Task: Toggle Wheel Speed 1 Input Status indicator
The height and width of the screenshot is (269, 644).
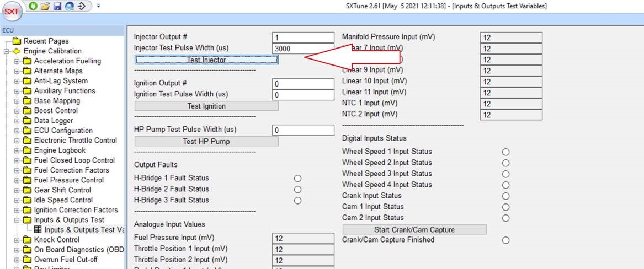Action: click(x=505, y=152)
